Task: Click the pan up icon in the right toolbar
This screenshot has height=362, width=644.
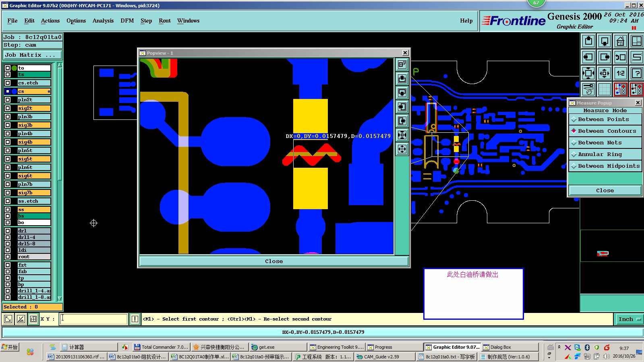Action: (588, 41)
